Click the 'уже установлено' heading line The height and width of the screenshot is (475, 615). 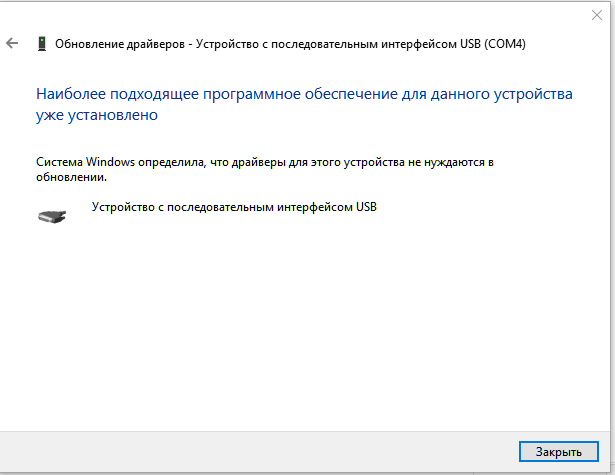pos(97,115)
